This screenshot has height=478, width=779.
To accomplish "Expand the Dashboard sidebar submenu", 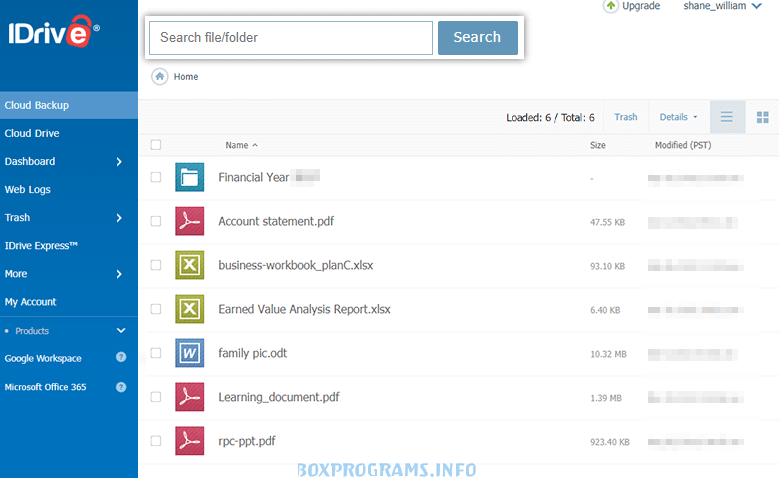I will pyautogui.click(x=119, y=161).
